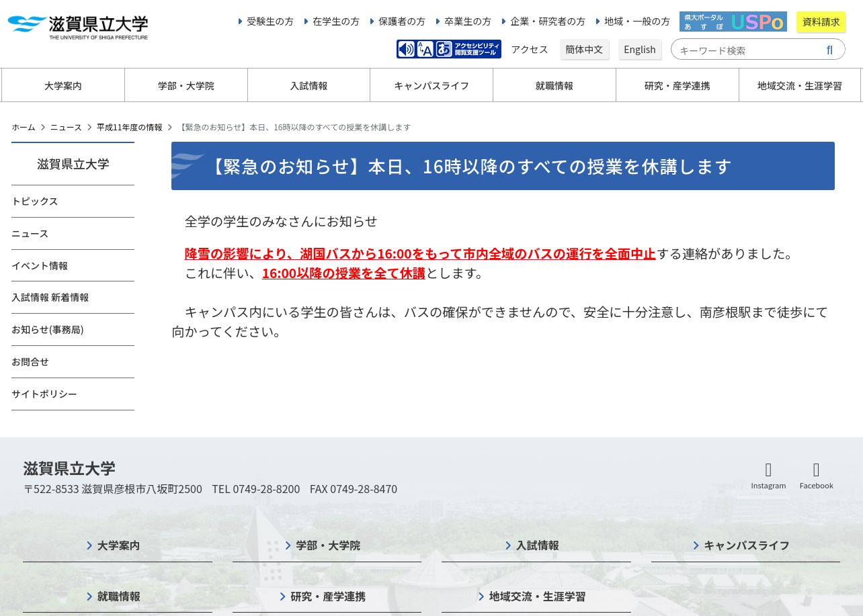Image resolution: width=863 pixels, height=616 pixels.
Task: Switch language to English
Action: coord(640,49)
